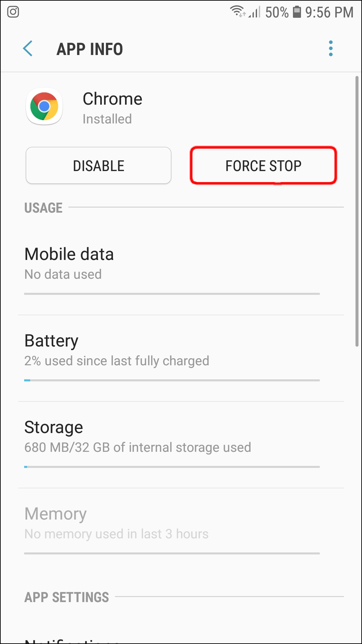Tap the Chrome app icon
Screen dimensions: 362x644
[44, 107]
